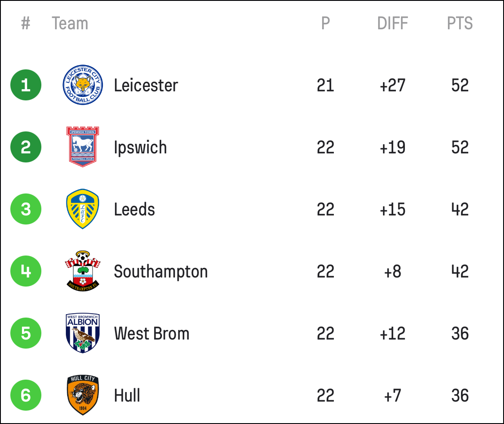Open the Leicester team name link
This screenshot has width=504, height=424.
point(146,85)
